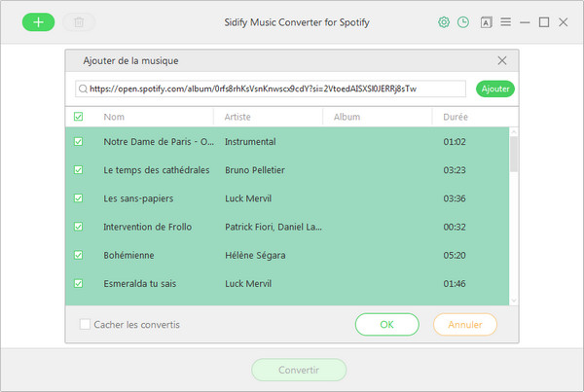The width and height of the screenshot is (584, 392).
Task: Sort list by 'Durée' column header
Action: (x=456, y=117)
